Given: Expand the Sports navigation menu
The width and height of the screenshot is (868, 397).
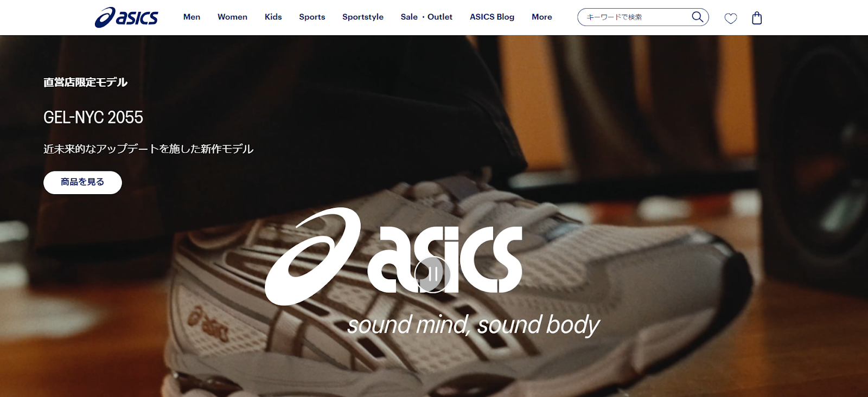Looking at the screenshot, I should (312, 17).
